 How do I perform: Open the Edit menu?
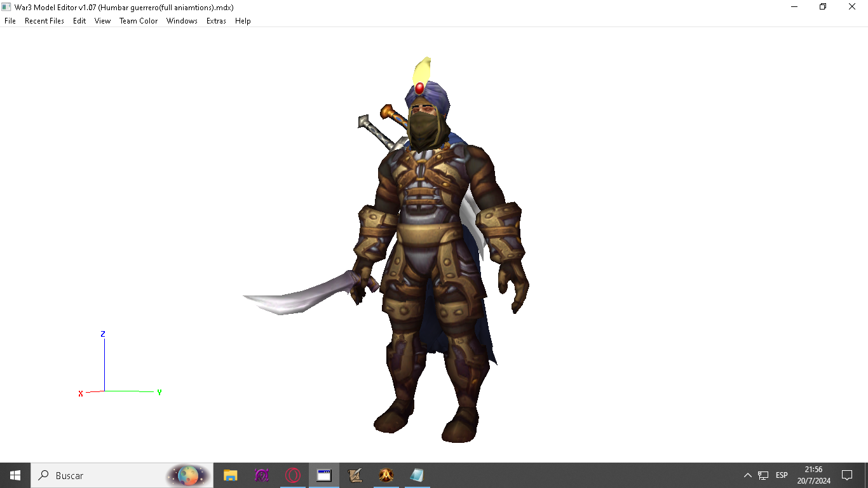point(79,21)
